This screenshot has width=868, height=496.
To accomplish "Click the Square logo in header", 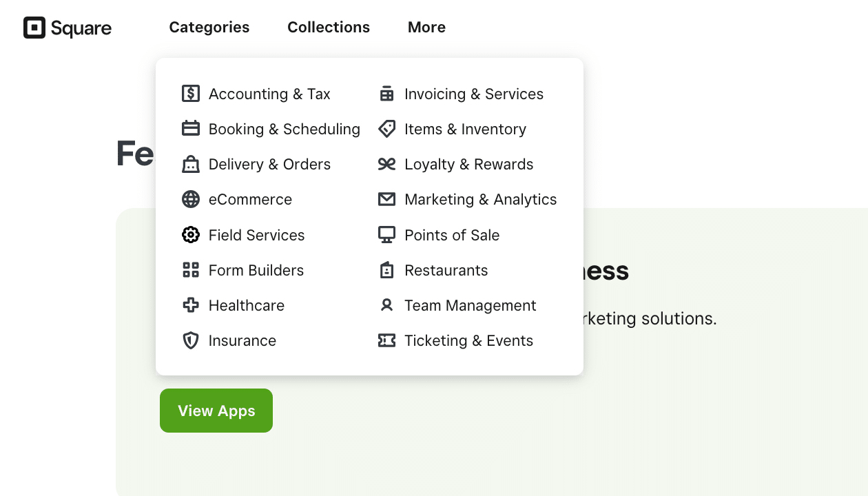I will 68,28.
